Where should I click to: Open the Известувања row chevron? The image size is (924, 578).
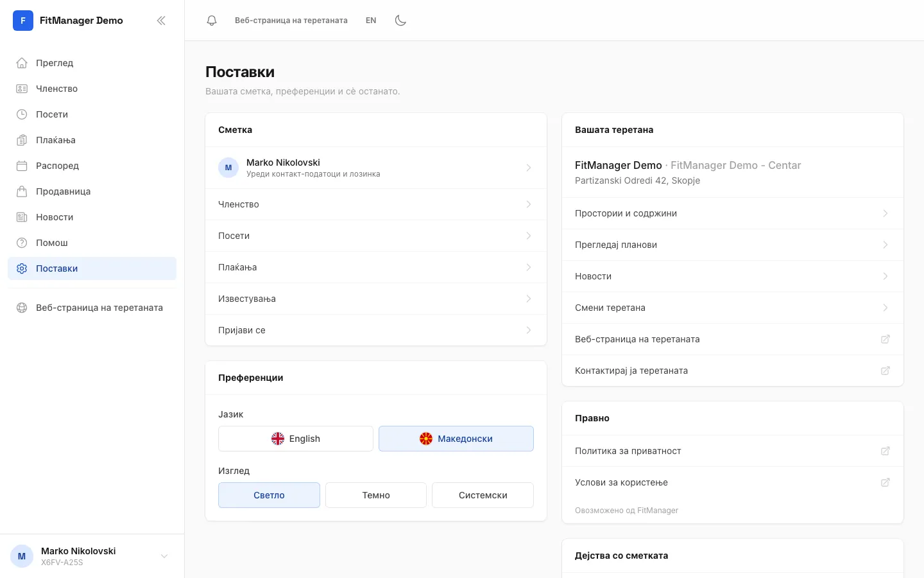coord(529,299)
